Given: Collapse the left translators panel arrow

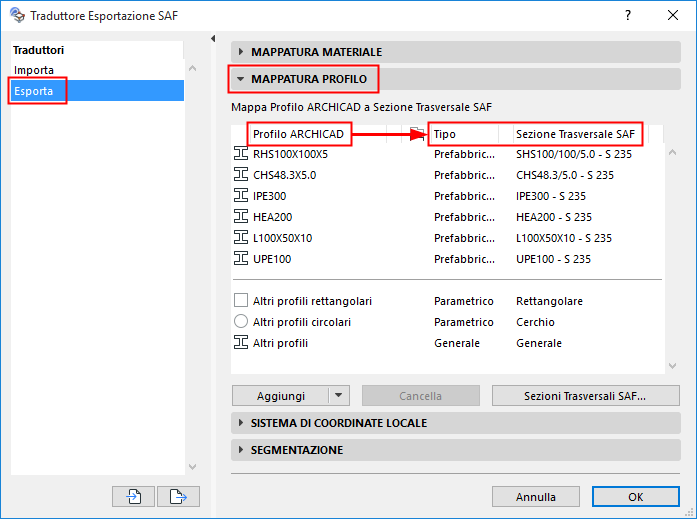Looking at the screenshot, I should click(x=213, y=39).
